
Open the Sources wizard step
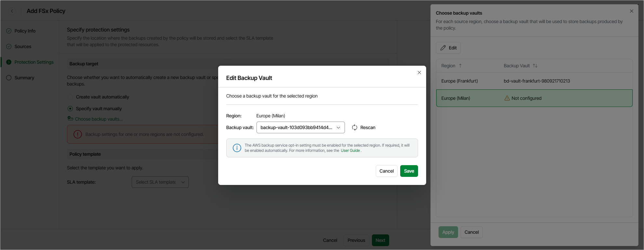pos(23,46)
